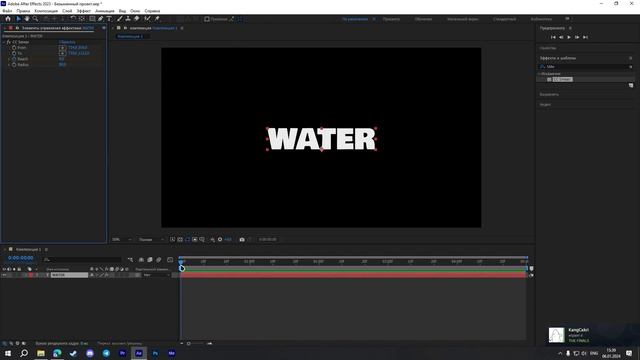Click the Photoshop icon in the taskbar
Viewport: 640px width, 360px height.
click(155, 353)
